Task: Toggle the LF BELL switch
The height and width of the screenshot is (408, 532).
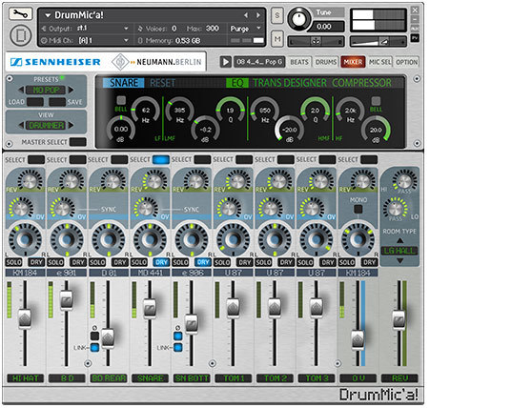Action: tap(121, 100)
